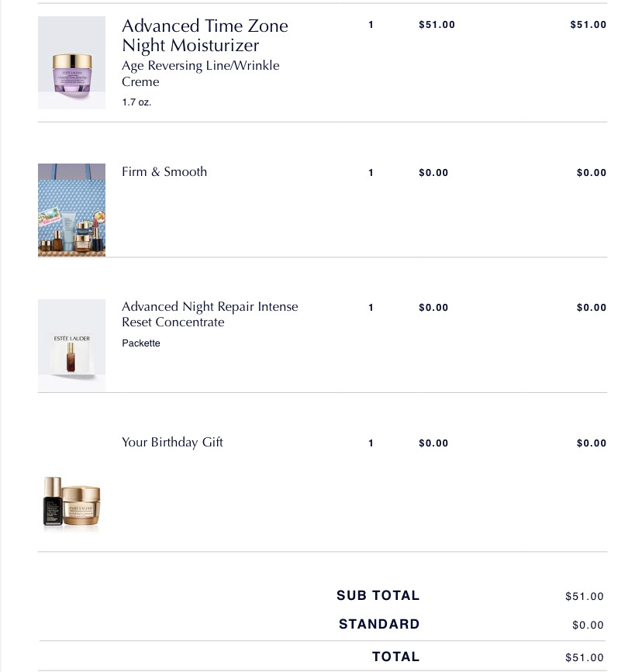Click the SUB TOTAL label
The image size is (642, 672).
pos(378,595)
